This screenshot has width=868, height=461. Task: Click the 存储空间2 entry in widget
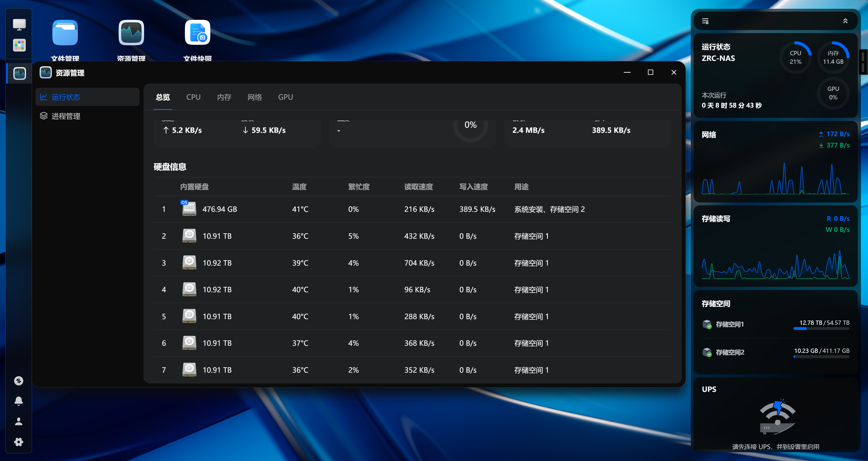(x=730, y=352)
